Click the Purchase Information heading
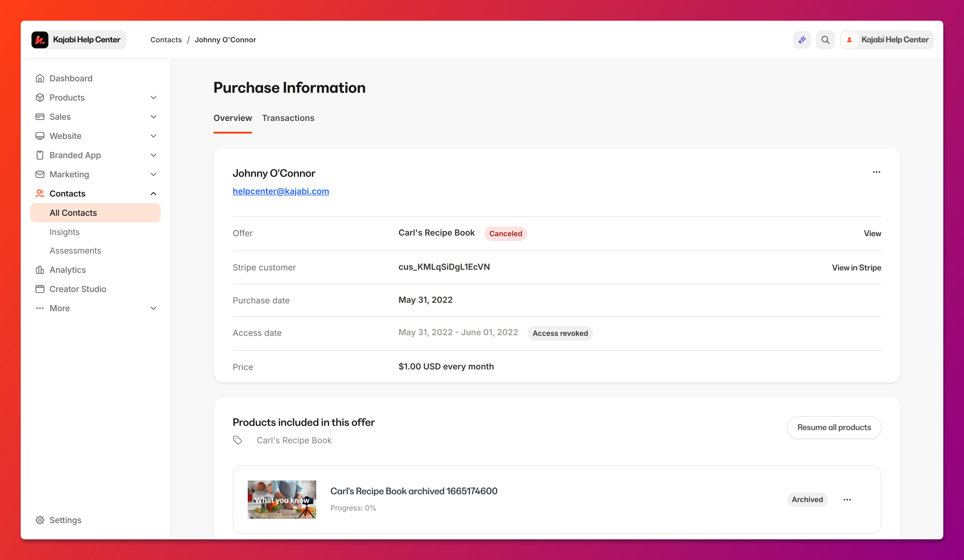This screenshot has width=964, height=560. pos(289,88)
